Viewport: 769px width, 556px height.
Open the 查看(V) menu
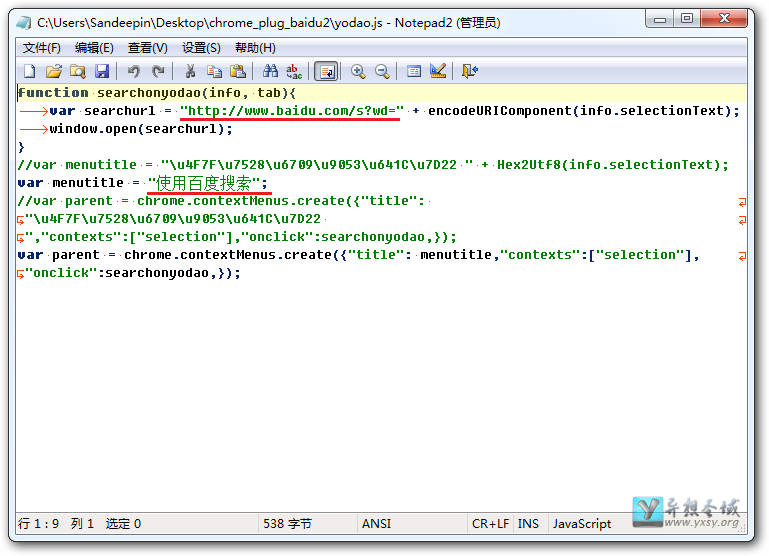(x=147, y=48)
